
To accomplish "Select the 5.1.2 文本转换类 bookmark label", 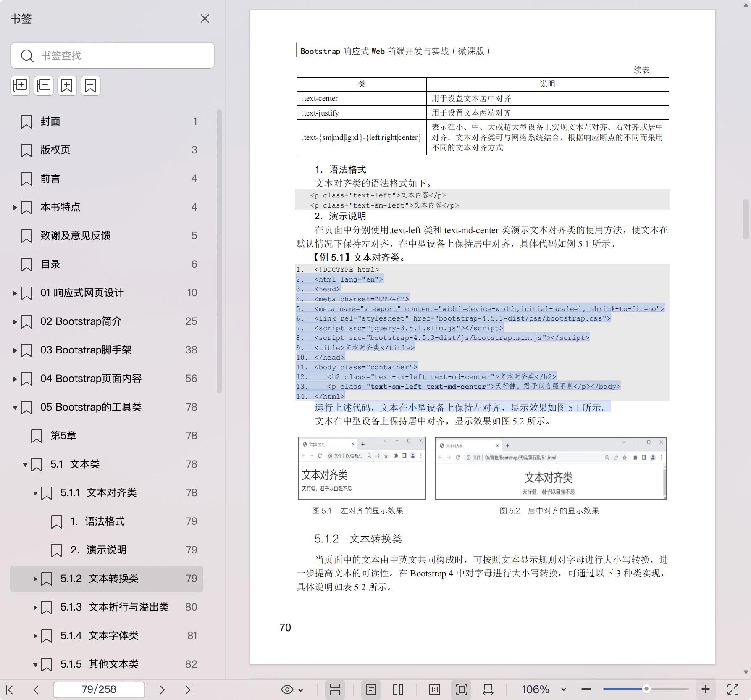I will tap(99, 579).
